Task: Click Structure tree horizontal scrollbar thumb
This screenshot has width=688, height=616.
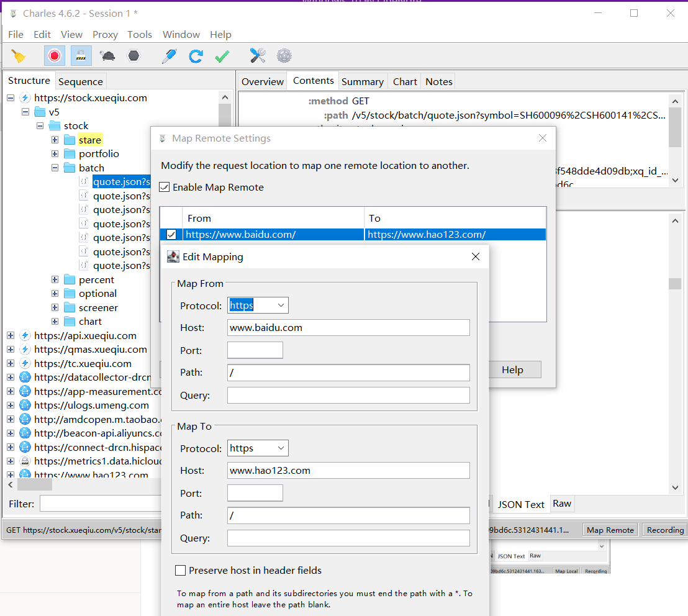Action: point(35,485)
